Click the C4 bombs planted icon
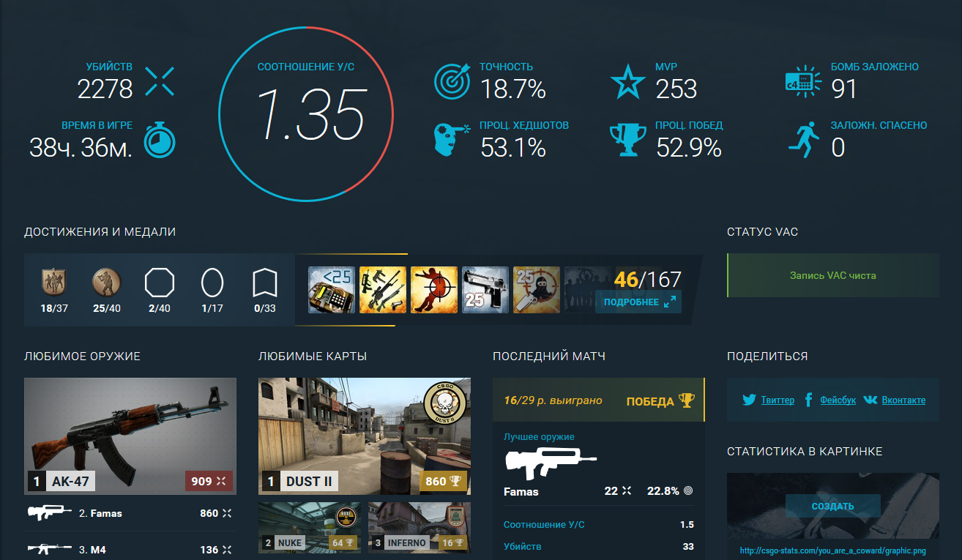The image size is (962, 560). [x=803, y=81]
